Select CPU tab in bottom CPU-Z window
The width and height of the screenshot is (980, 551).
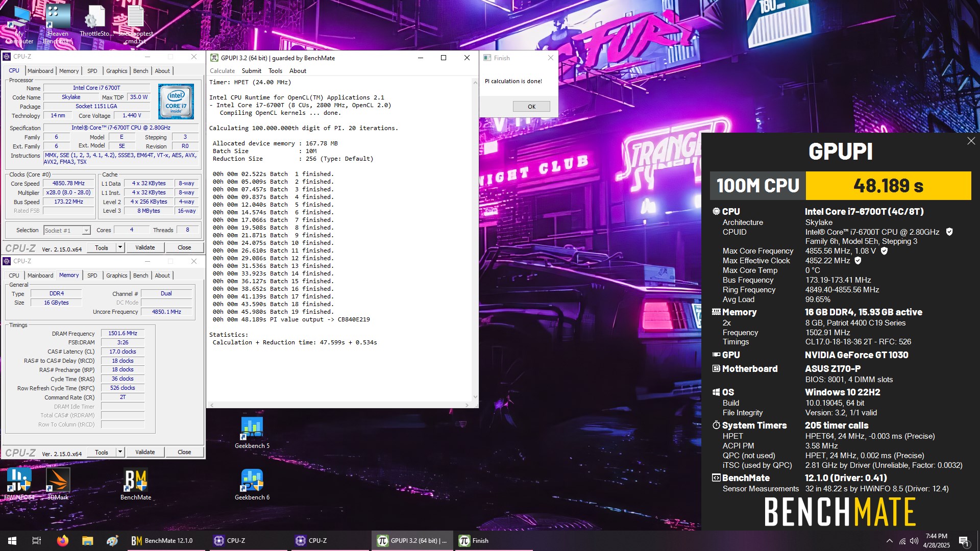click(14, 275)
